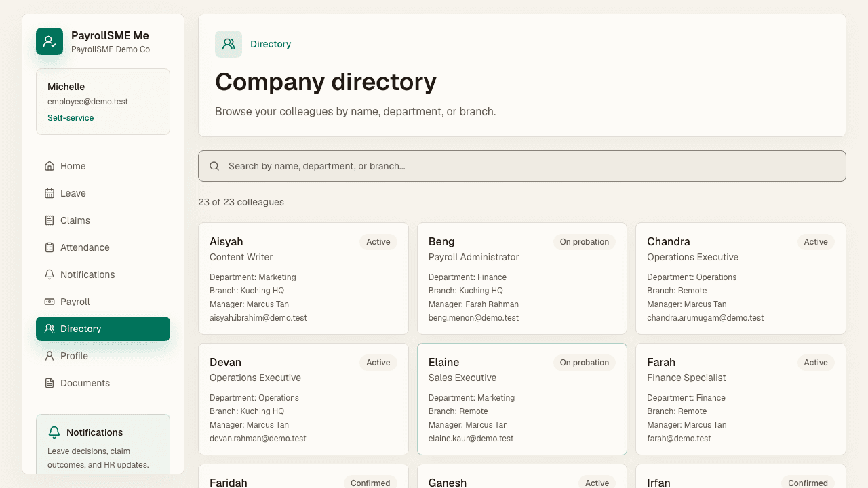Screen dimensions: 868x488
Task: Open Farah's Finance Specialist card
Action: (741, 399)
